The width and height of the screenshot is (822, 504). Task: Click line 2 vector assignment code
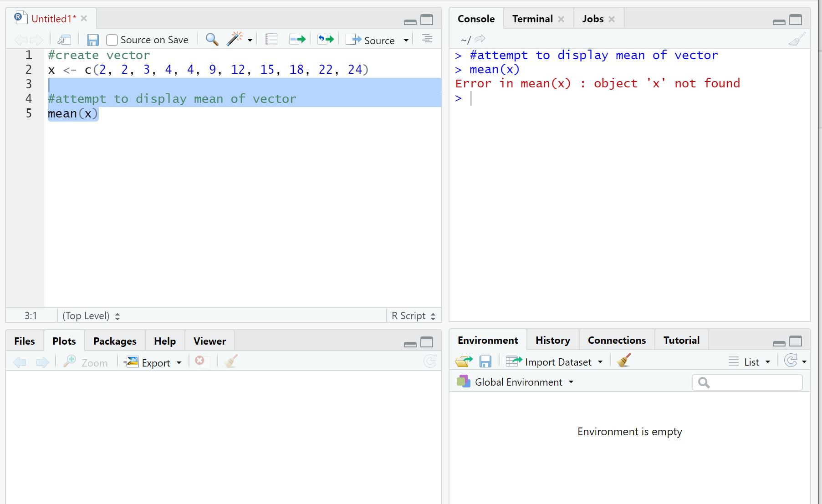point(208,70)
